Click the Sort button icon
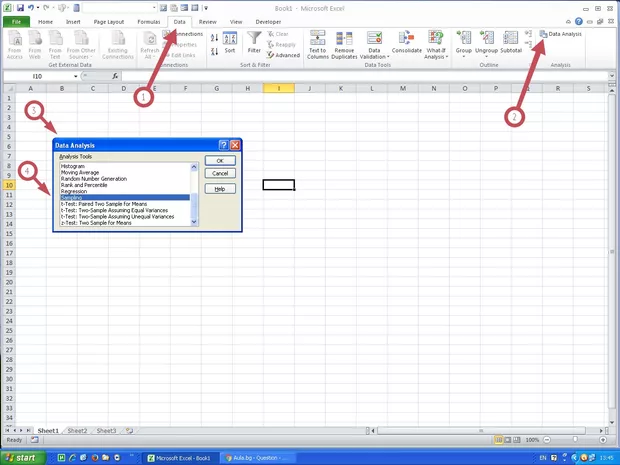620x465 pixels. coord(230,40)
